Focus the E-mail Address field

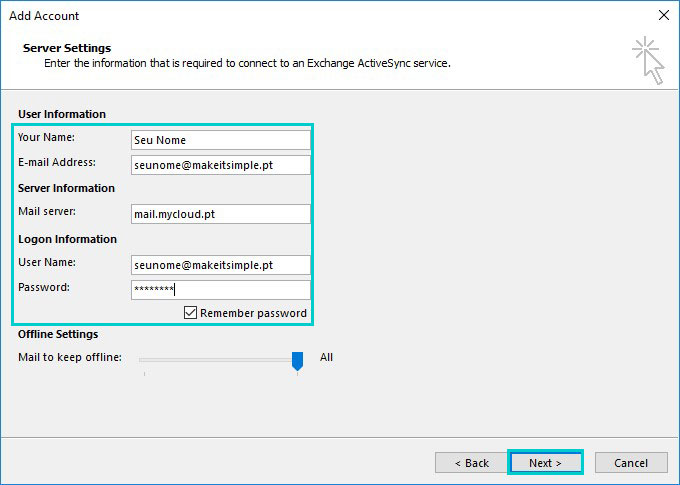[x=221, y=165]
